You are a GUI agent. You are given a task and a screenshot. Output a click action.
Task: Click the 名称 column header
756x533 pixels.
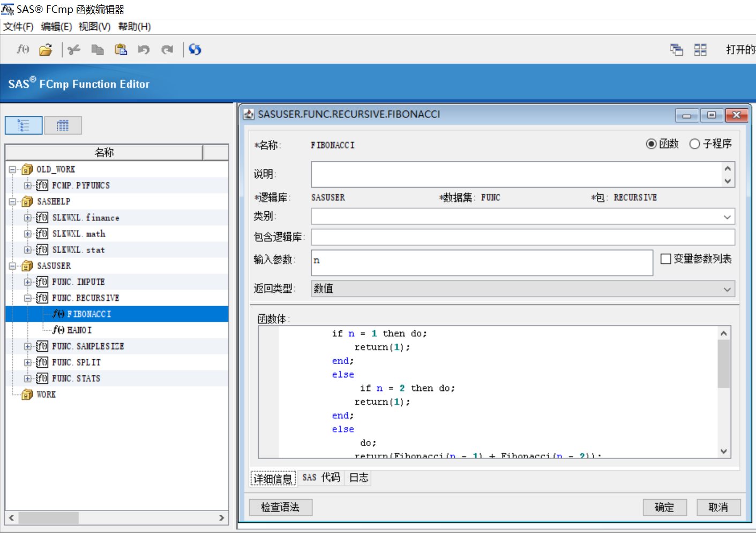point(104,152)
